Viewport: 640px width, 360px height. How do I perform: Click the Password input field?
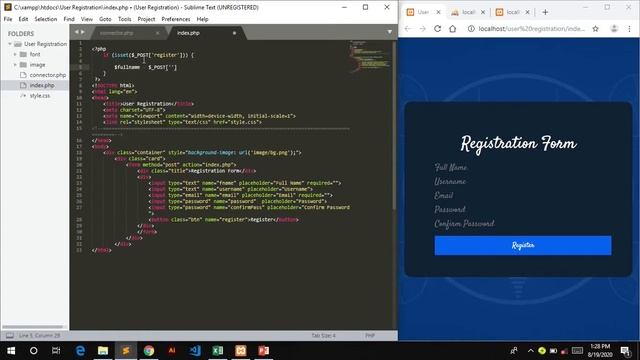point(523,209)
